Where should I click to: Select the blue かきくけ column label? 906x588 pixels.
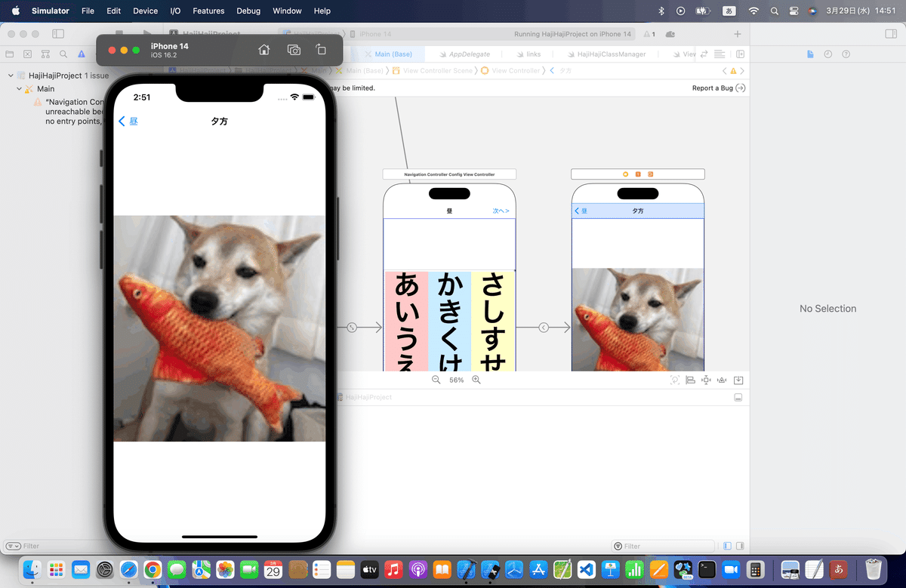pos(450,321)
